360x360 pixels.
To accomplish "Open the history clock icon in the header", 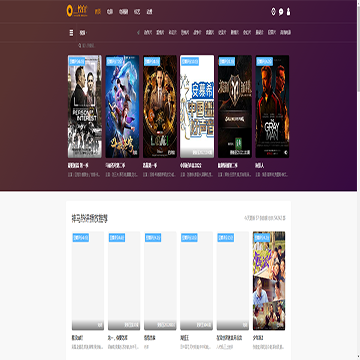I will (273, 12).
